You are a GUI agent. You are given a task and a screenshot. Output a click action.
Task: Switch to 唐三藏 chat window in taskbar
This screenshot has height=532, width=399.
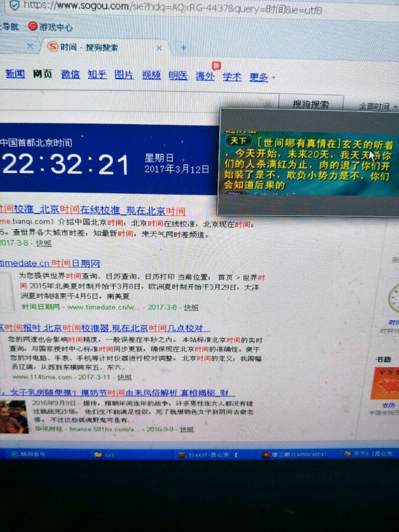(294, 455)
